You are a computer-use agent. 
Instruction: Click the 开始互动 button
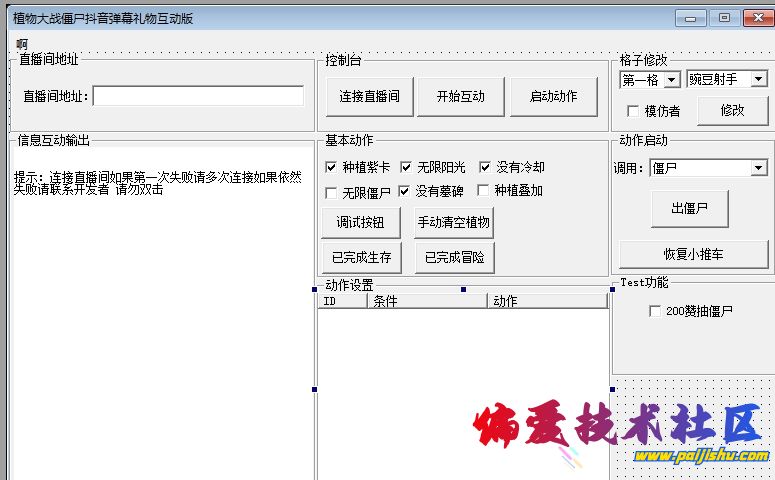460,97
